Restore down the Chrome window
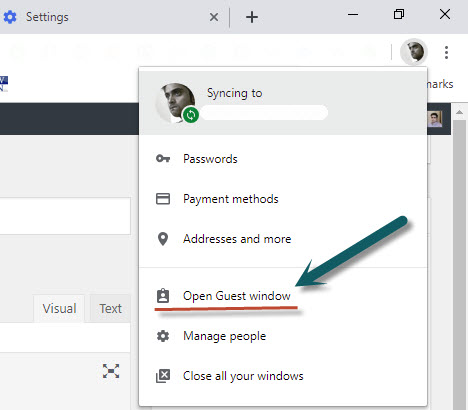This screenshot has height=410, width=468. coord(399,14)
